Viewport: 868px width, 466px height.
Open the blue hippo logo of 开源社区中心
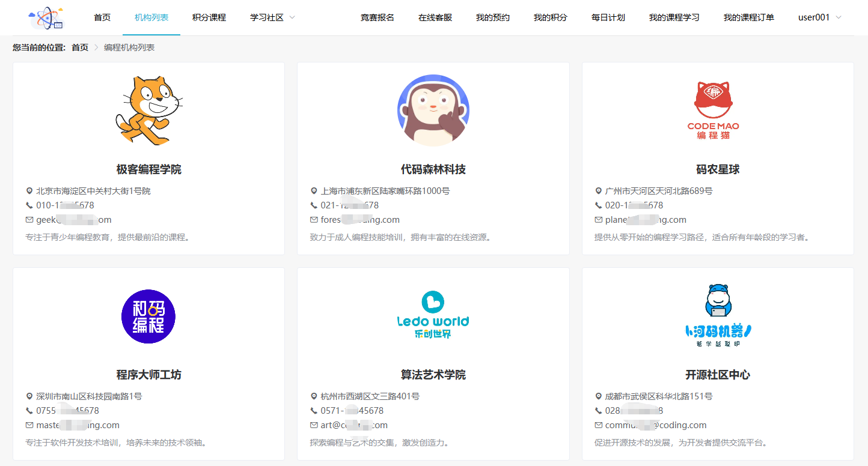[719, 316]
